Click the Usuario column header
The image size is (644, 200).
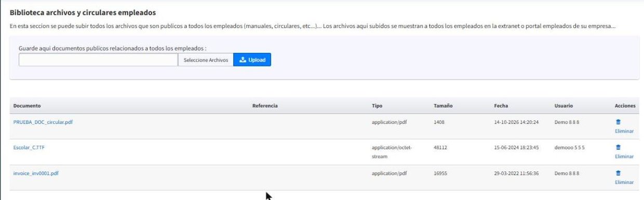click(563, 106)
